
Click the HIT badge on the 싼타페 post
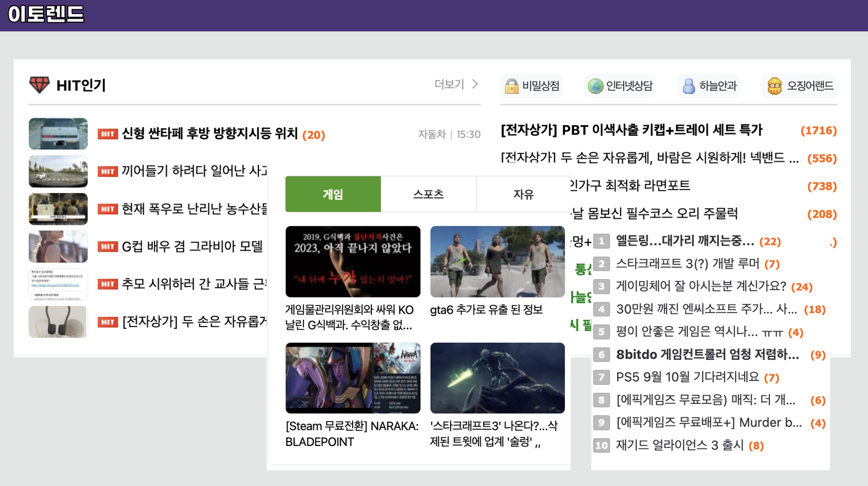(x=107, y=134)
